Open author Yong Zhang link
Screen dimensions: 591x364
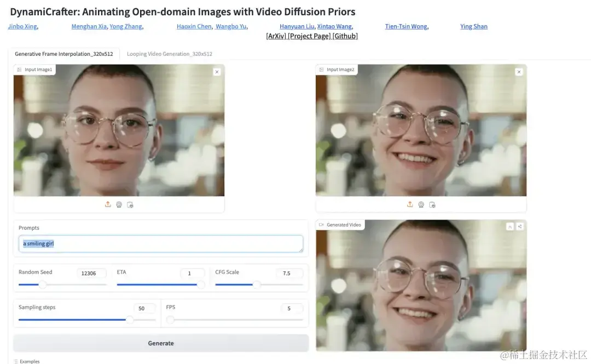(x=126, y=26)
